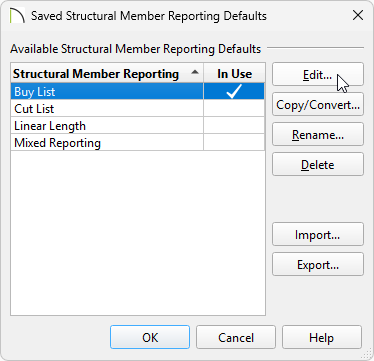The width and height of the screenshot is (374, 361).
Task: Click the In Use column header
Action: pos(234,73)
